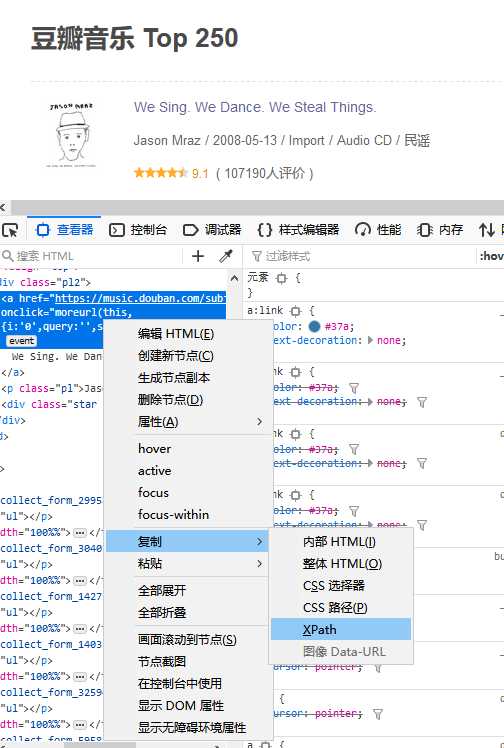The width and height of the screenshot is (504, 748).
Task: Click the 107190人评价 rating count text
Action: click(x=265, y=173)
